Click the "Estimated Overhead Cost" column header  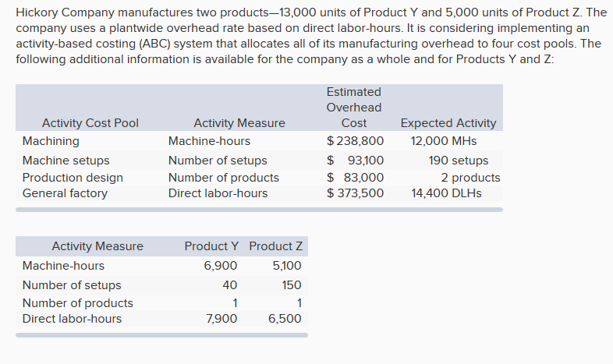tap(353, 108)
